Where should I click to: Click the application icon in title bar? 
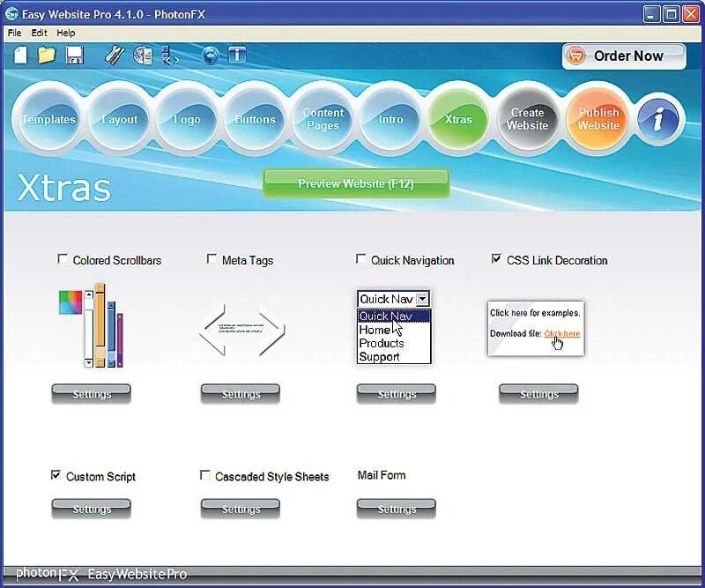[x=11, y=14]
